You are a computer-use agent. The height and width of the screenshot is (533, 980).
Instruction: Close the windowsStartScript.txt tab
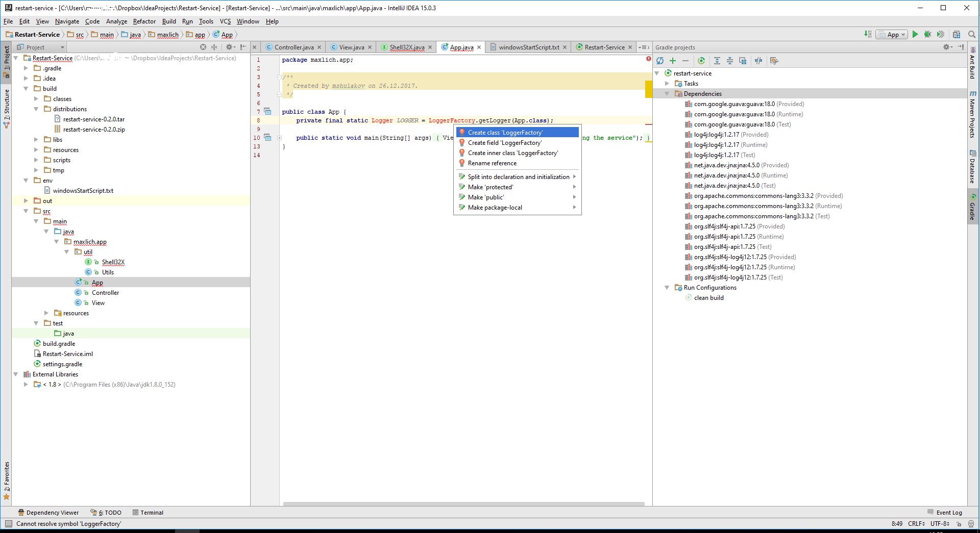click(x=565, y=47)
